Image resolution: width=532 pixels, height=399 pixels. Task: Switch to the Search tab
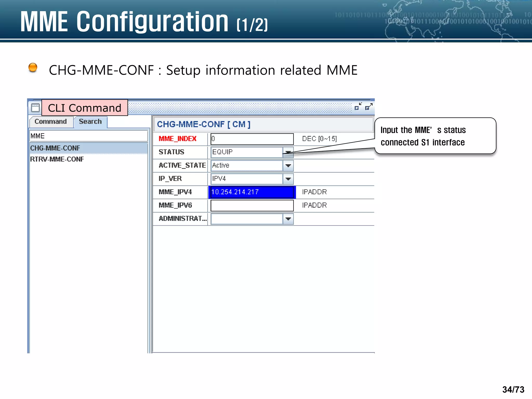[x=90, y=122]
